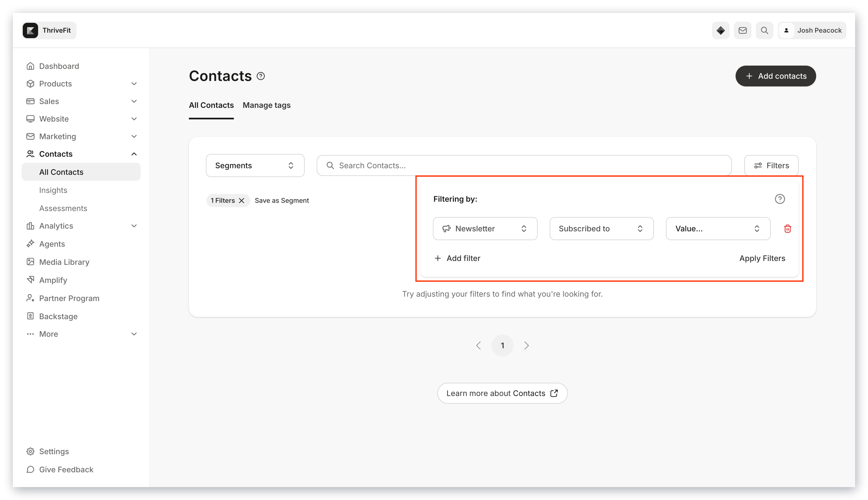
Task: Remove the 1 Filters chip with X
Action: (242, 200)
